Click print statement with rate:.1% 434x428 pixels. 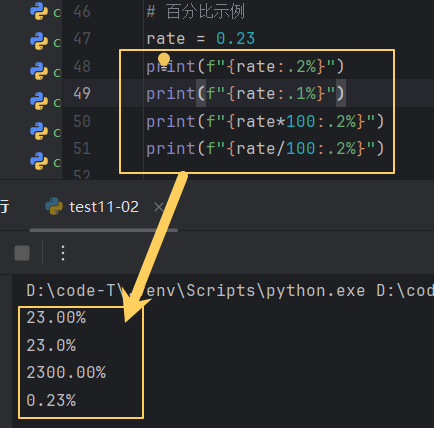click(245, 93)
